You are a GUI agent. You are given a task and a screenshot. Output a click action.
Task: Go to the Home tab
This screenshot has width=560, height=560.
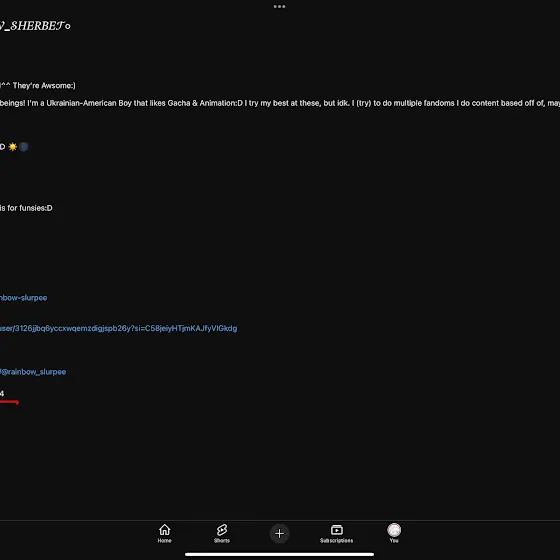click(x=164, y=533)
